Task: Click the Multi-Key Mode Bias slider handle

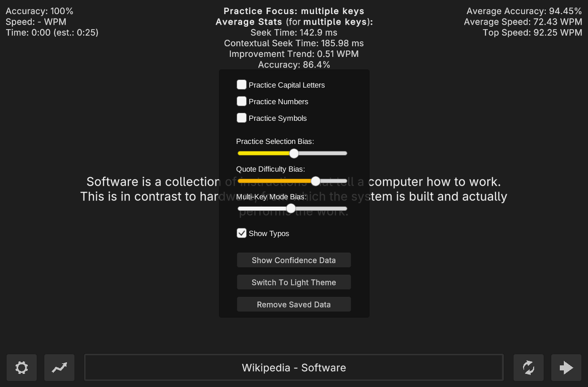Action: point(291,208)
